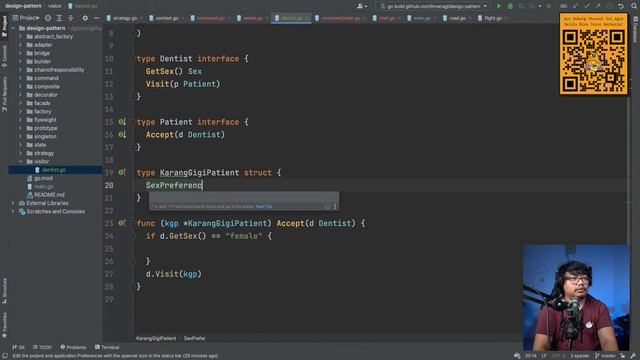Open the Problems tool window

[x=73, y=347]
